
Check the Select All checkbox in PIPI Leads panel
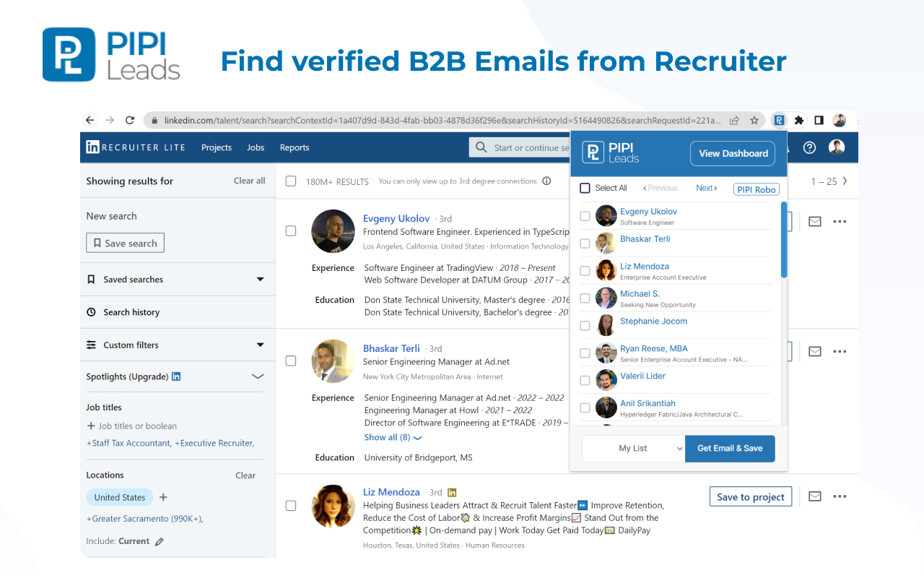(585, 188)
